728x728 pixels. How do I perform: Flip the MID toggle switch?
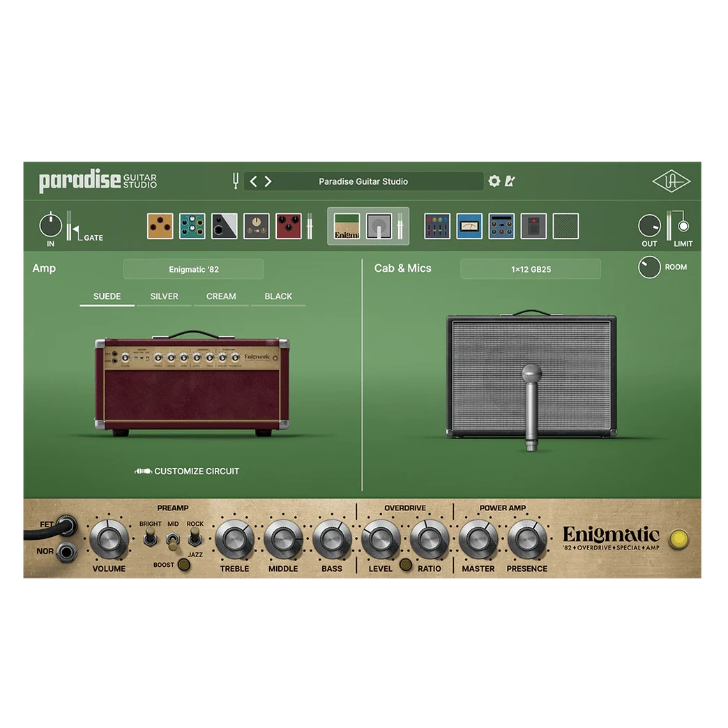tap(173, 540)
